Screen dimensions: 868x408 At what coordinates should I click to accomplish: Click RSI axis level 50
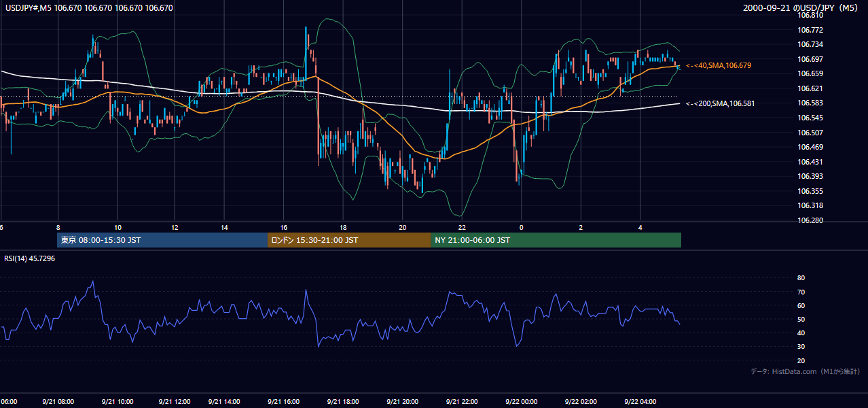tap(801, 319)
